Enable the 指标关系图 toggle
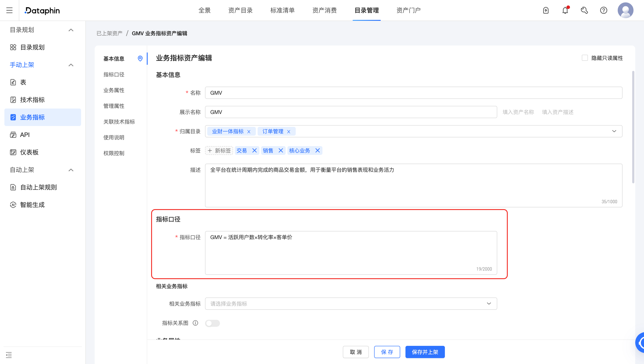 click(212, 323)
